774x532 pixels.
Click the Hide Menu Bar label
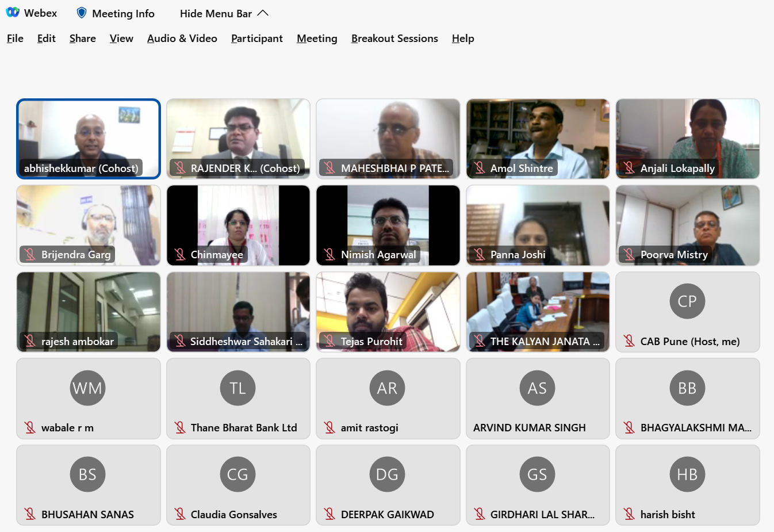click(216, 13)
